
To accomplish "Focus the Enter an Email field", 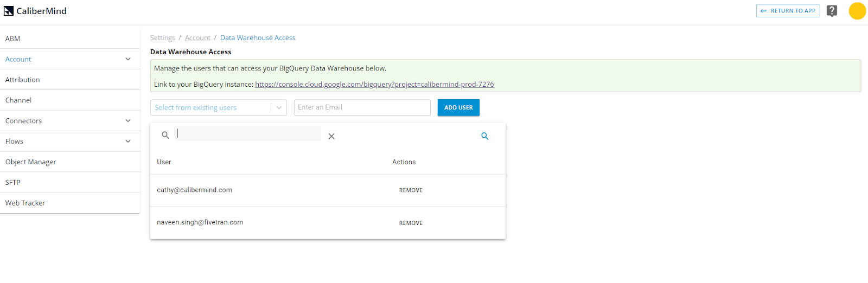I will coord(362,107).
